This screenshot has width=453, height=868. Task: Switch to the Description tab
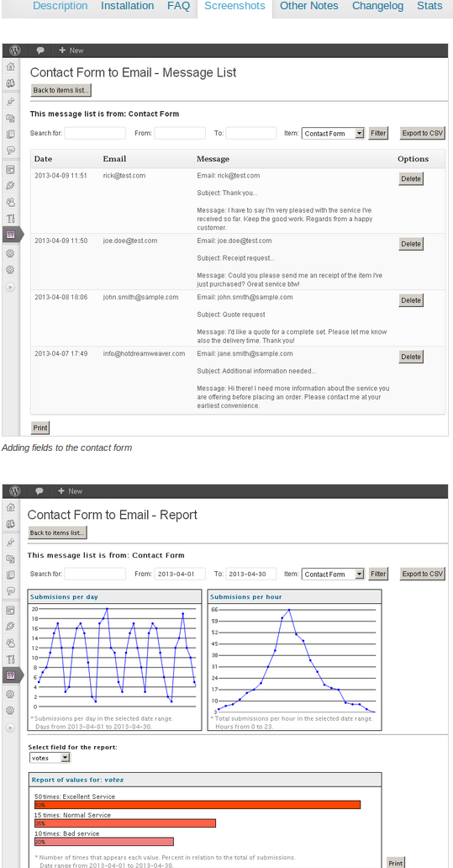tap(60, 6)
